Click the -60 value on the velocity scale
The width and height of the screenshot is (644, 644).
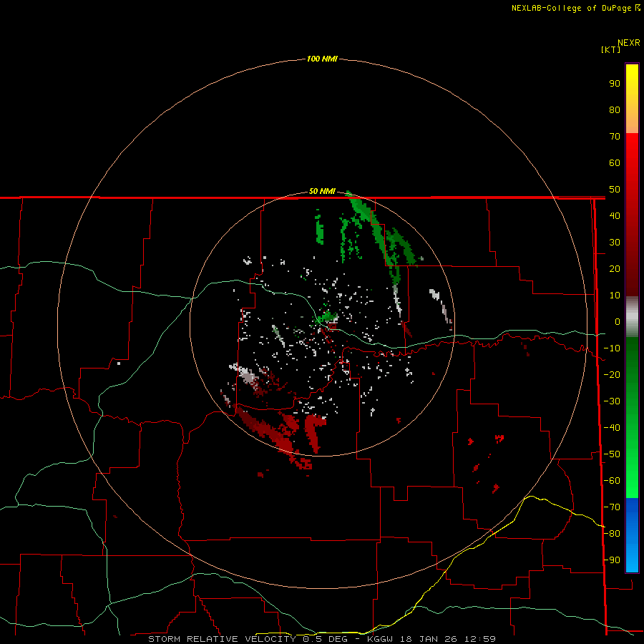pos(612,481)
